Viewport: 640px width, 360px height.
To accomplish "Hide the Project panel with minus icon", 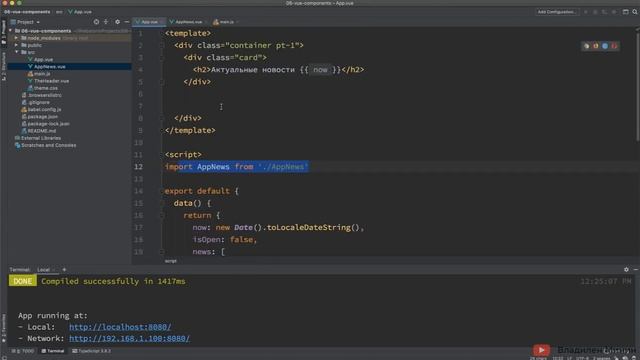I will [x=127, y=22].
